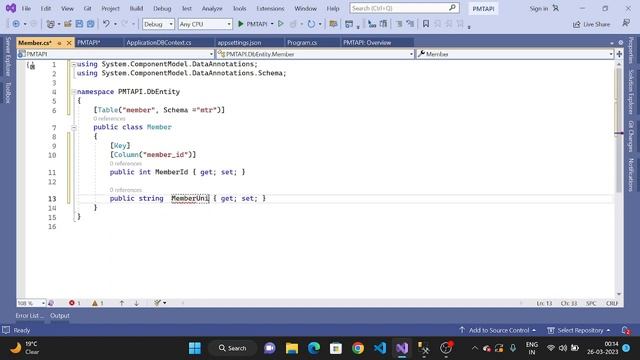Go to next issue down arrow

[136, 303]
